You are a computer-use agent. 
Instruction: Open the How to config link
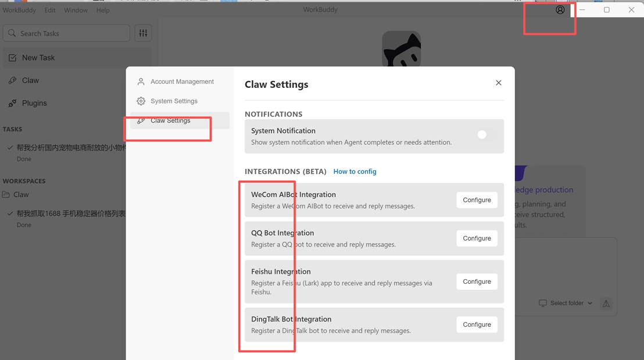tap(355, 172)
